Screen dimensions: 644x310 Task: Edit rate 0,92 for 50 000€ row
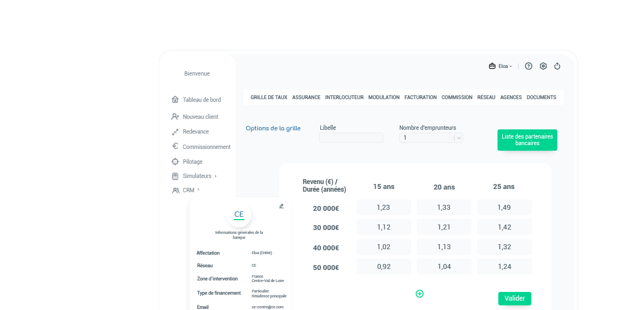[x=383, y=267]
